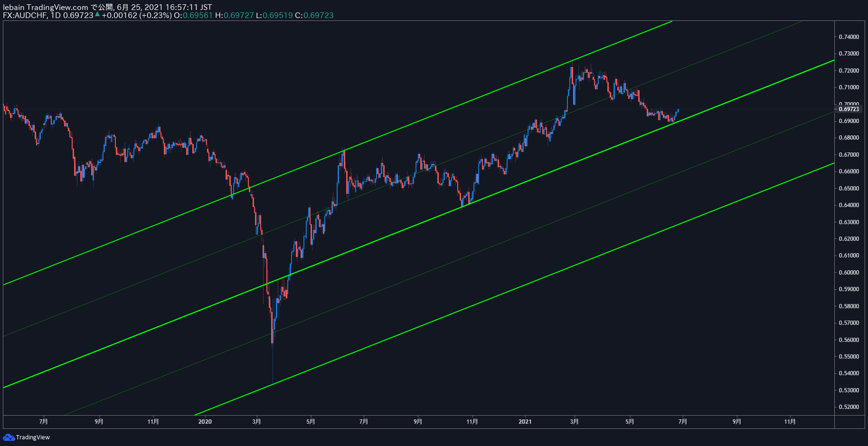This screenshot has height=446, width=868.
Task: Click the 0.74000 price axis label
Action: [849, 37]
